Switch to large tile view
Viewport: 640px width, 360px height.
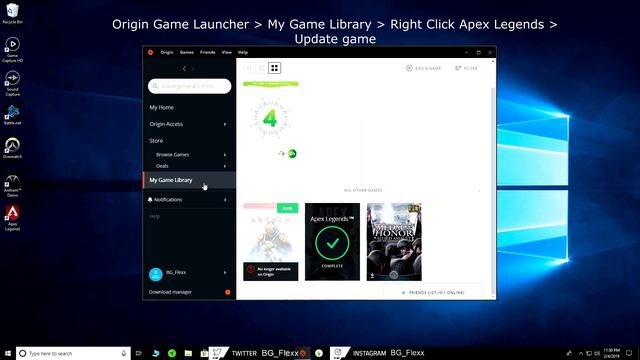click(x=275, y=68)
